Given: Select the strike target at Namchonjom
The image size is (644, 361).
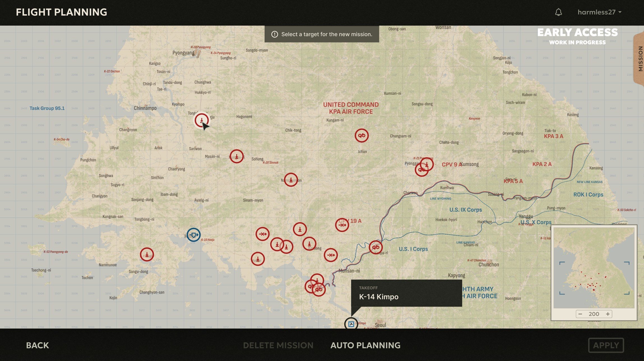Looking at the screenshot, I should coord(291,180).
